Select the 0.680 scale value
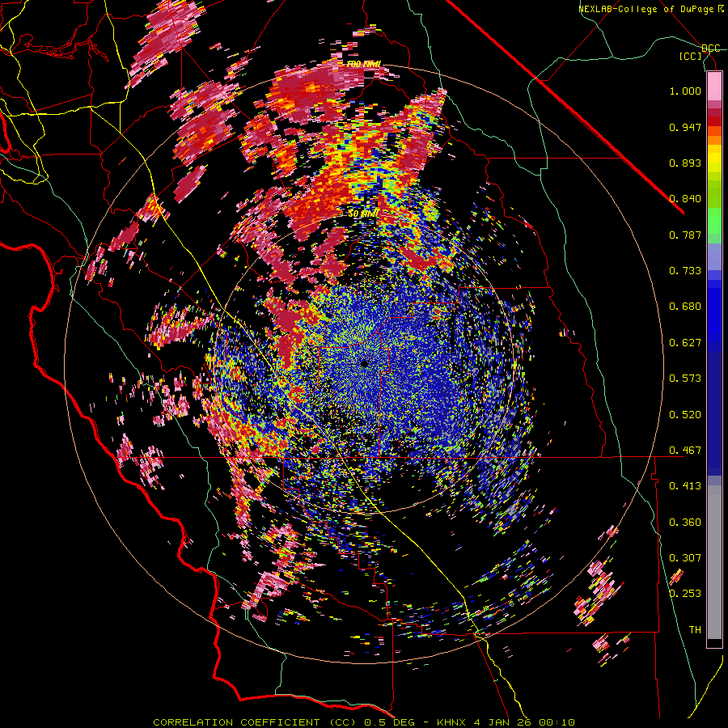The width and height of the screenshot is (728, 728). (x=685, y=307)
